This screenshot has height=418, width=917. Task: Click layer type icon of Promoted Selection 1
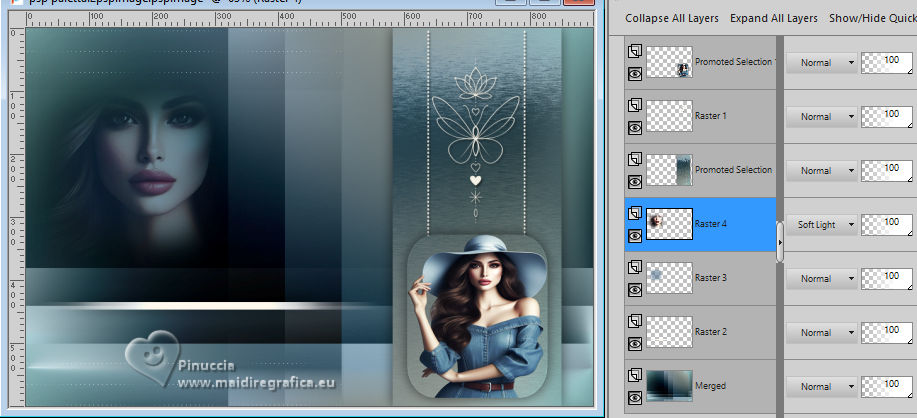coord(635,51)
